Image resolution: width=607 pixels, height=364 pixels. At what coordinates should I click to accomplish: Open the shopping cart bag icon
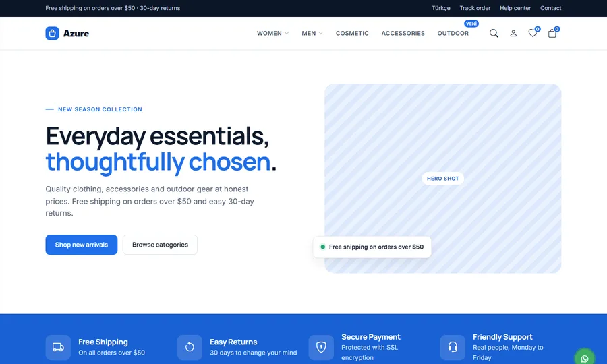tap(552, 33)
